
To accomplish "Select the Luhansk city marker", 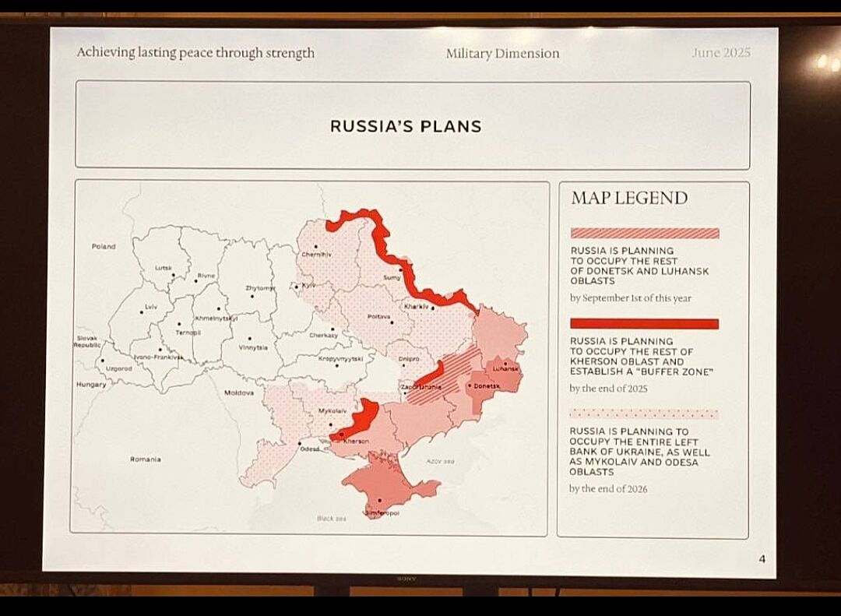I will [x=506, y=363].
